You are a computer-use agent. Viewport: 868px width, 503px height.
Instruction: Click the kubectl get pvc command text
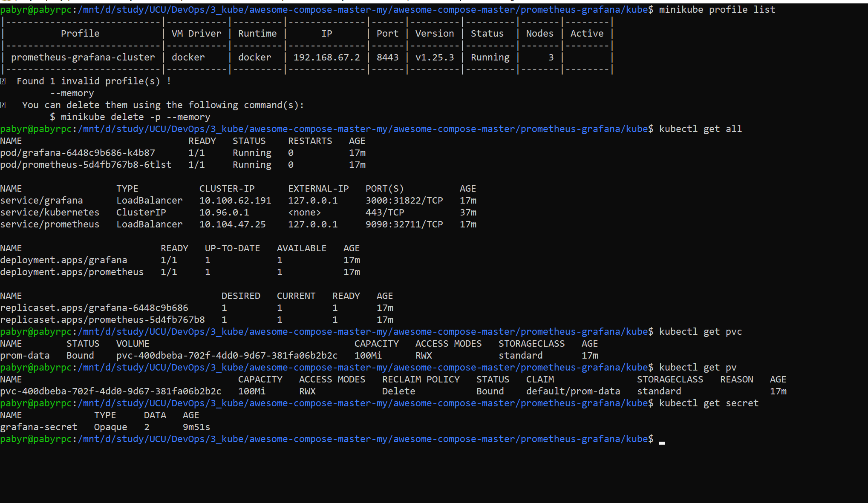(700, 331)
